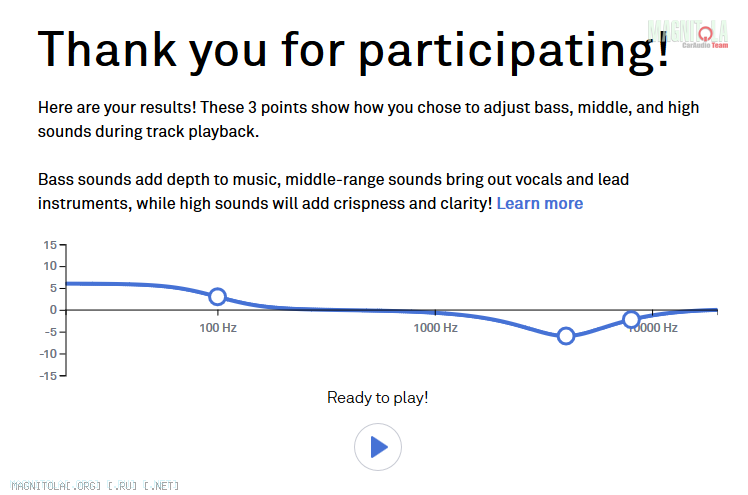Viewport: 748px width, 495px height.
Task: Click the 0 label on the vertical axis
Action: tap(53, 310)
